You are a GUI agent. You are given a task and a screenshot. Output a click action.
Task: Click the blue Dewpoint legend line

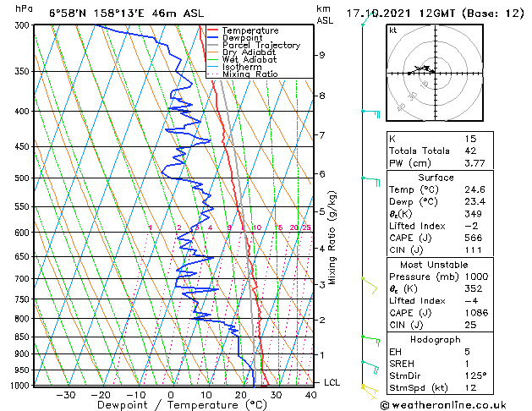coord(212,38)
